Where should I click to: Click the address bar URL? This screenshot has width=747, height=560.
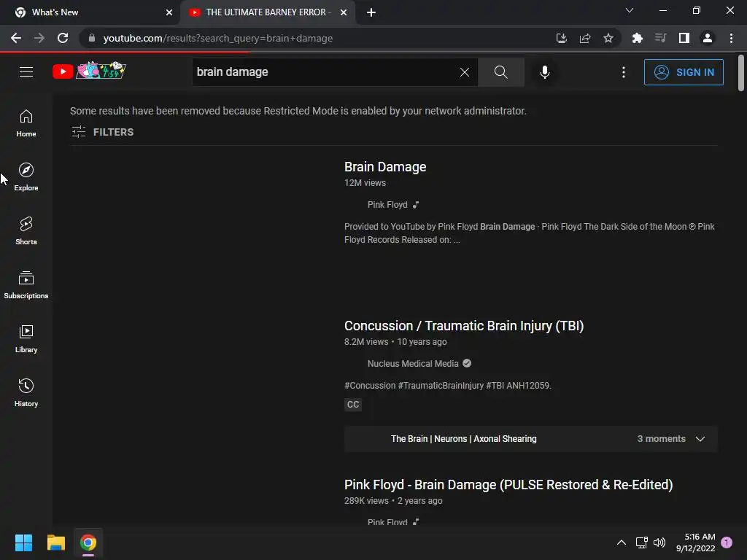pyautogui.click(x=217, y=38)
